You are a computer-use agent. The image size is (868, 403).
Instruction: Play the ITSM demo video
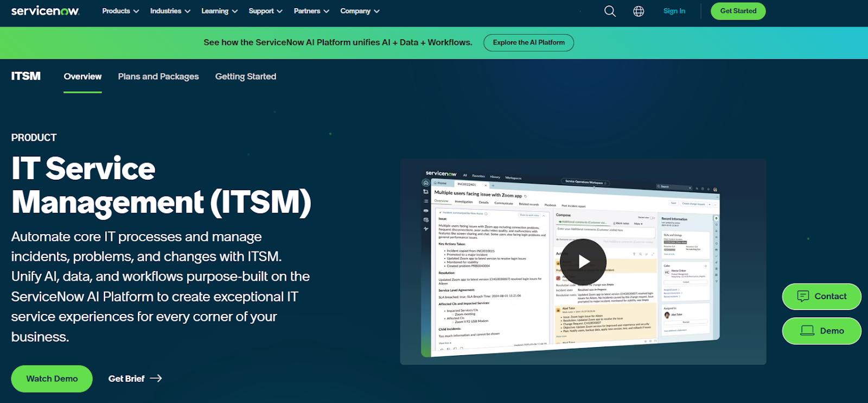583,262
